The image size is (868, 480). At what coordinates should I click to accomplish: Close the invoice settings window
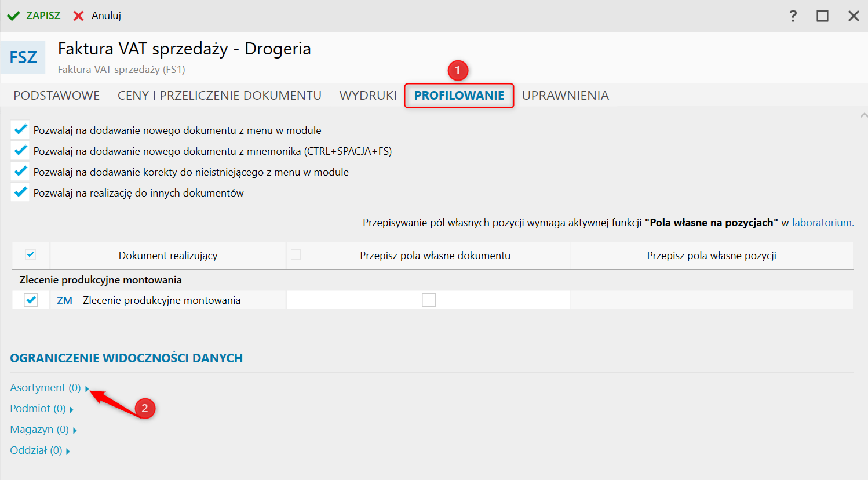(x=854, y=16)
